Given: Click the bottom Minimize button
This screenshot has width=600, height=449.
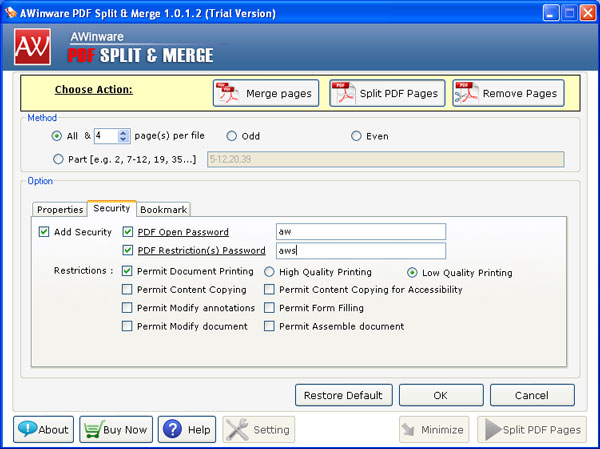Looking at the screenshot, I should (434, 429).
